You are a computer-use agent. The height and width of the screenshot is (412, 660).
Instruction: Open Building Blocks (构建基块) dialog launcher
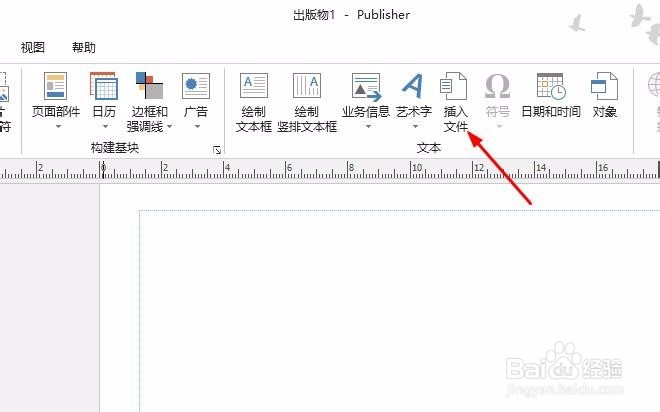[x=217, y=150]
